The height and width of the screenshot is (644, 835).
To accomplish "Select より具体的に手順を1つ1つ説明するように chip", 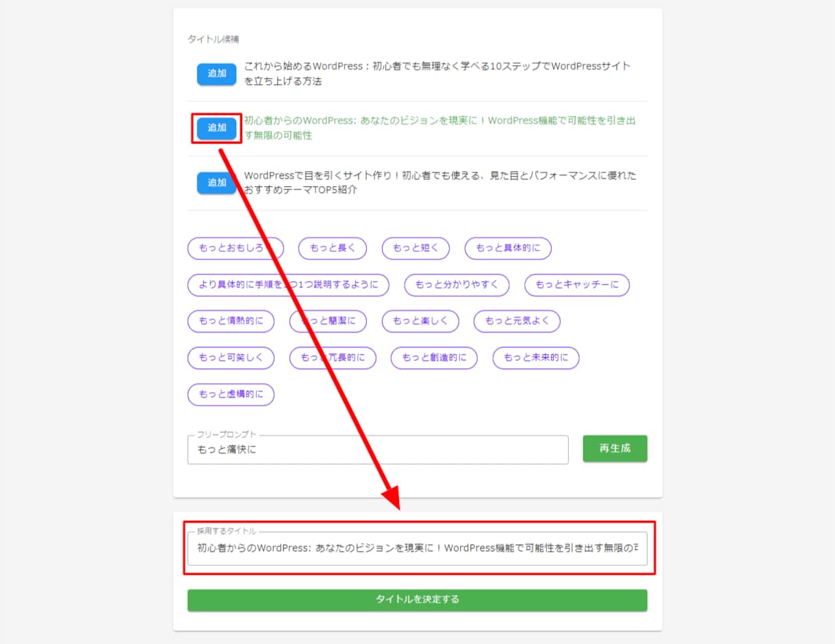I will [x=288, y=285].
